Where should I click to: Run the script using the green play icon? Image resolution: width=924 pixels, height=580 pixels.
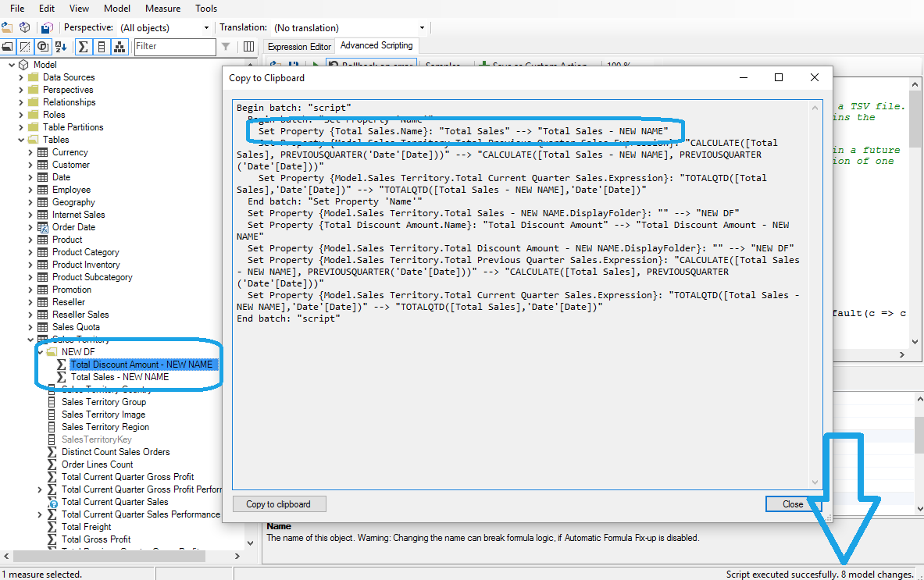click(x=316, y=62)
